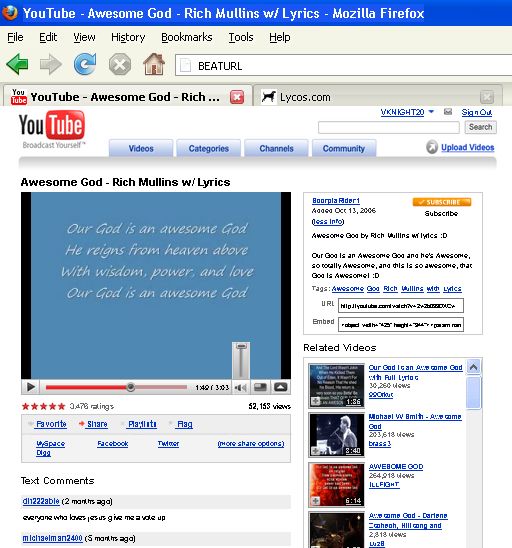Switch the player size toggle icon
Image resolution: width=512 pixels, height=548 pixels.
click(x=261, y=387)
